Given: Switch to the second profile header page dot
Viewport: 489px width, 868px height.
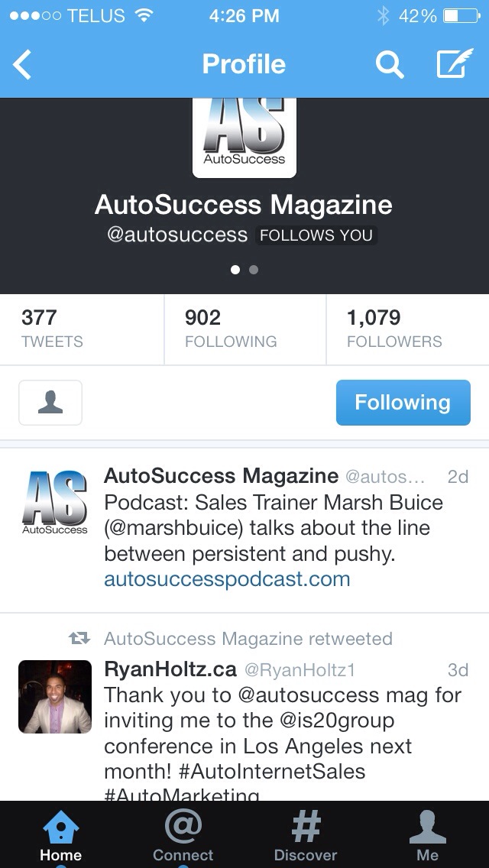Looking at the screenshot, I should pos(254,270).
